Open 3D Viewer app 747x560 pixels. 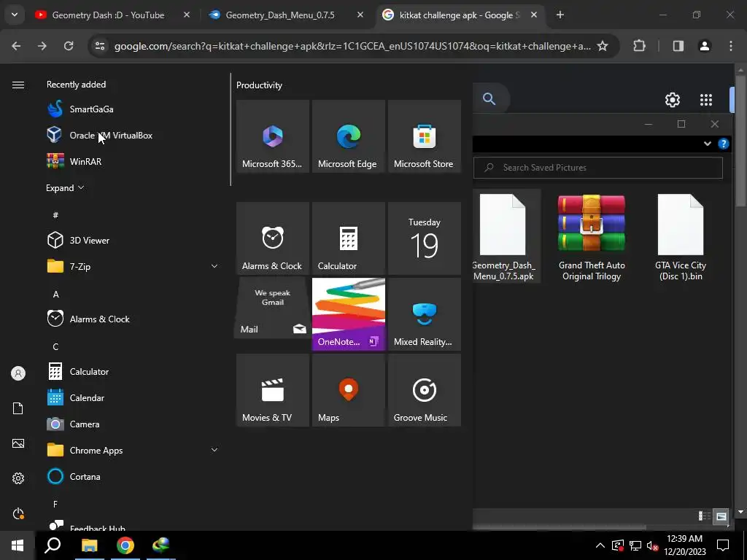(133, 241)
